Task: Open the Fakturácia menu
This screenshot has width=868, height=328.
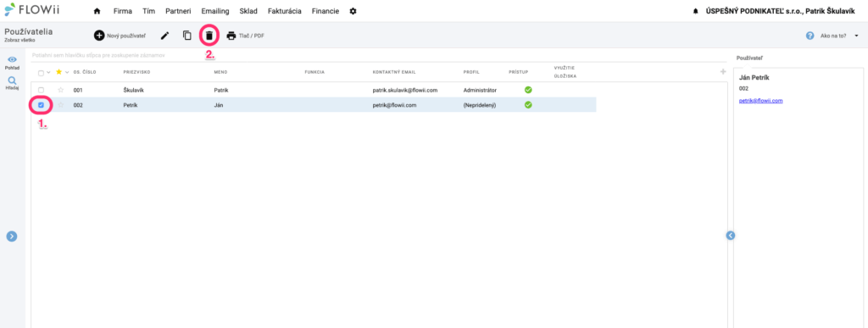Action: (x=285, y=11)
